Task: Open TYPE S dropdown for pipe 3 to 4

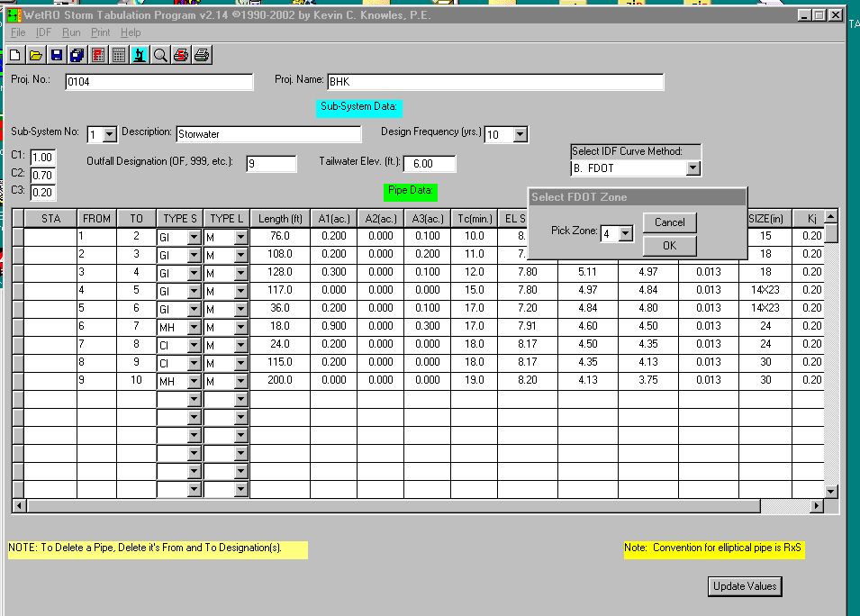Action: tap(194, 273)
